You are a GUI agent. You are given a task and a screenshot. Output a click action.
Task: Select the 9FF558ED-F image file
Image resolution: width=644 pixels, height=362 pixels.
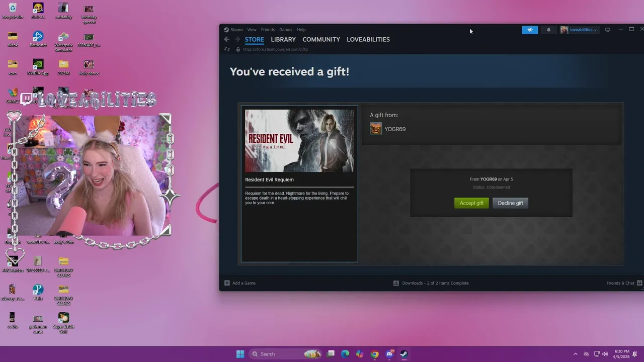38,263
